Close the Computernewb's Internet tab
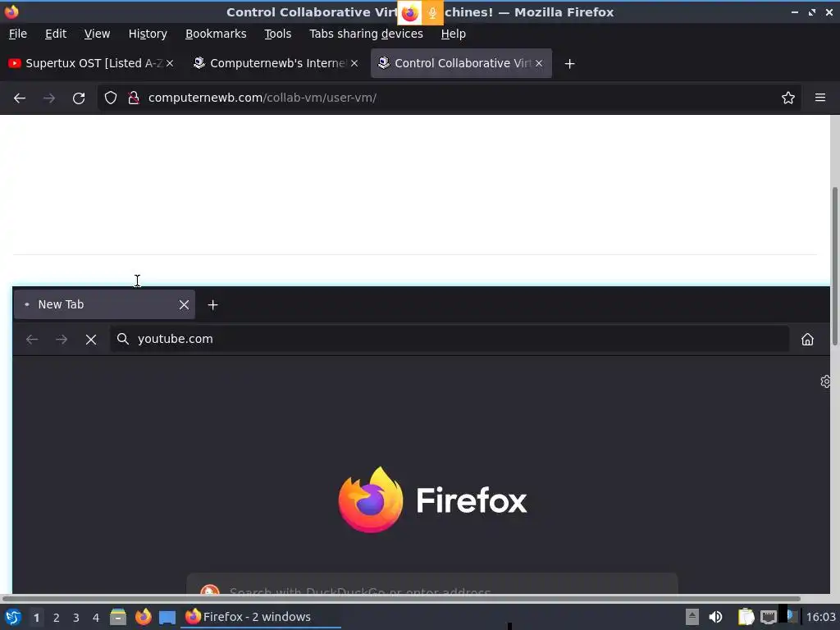Viewport: 840px width, 630px height. [x=354, y=63]
